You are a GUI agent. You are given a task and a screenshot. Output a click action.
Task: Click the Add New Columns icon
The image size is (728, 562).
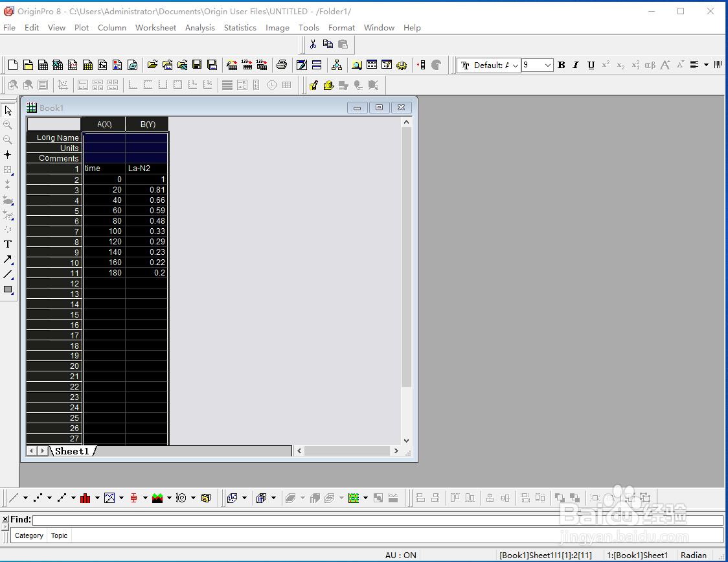tap(421, 65)
